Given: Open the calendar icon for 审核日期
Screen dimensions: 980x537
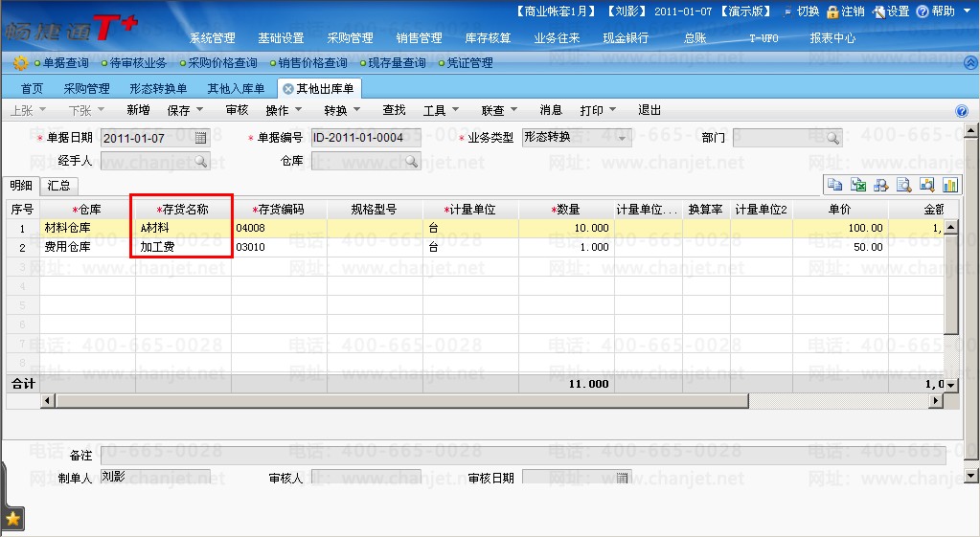Looking at the screenshot, I should coord(622,478).
